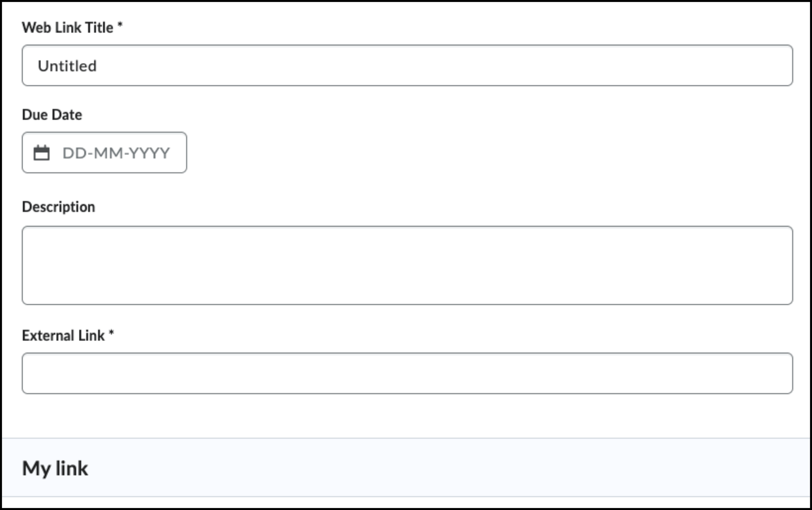Click the "External Link" label

(x=63, y=336)
